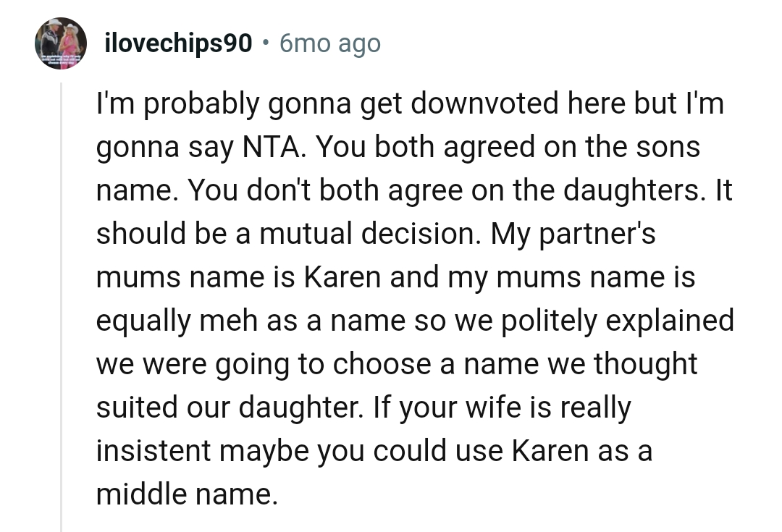The image size is (782, 532).
Task: Click the ilovechips90 username link
Action: [x=178, y=44]
